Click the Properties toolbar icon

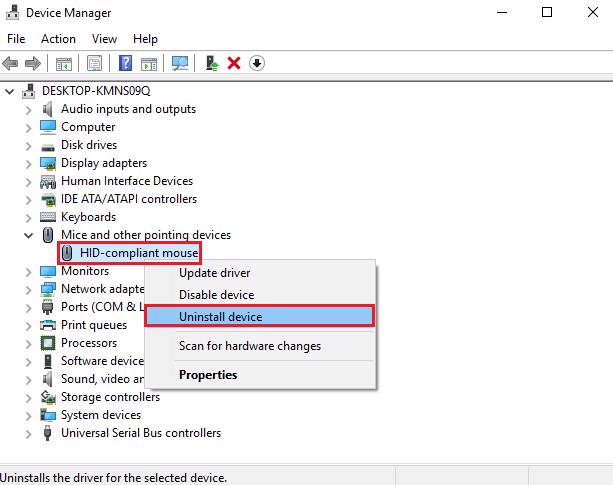pyautogui.click(x=95, y=64)
